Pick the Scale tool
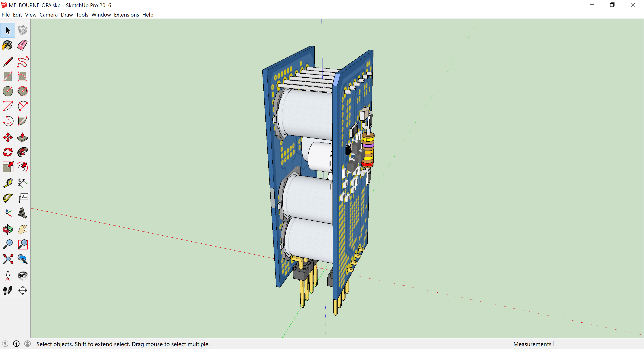Image resolution: width=644 pixels, height=349 pixels. point(8,167)
